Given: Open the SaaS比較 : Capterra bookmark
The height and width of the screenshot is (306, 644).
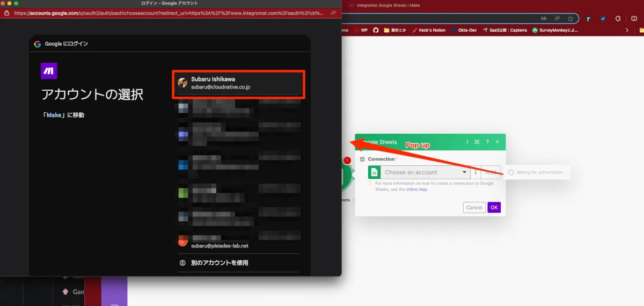Looking at the screenshot, I should click(x=504, y=30).
